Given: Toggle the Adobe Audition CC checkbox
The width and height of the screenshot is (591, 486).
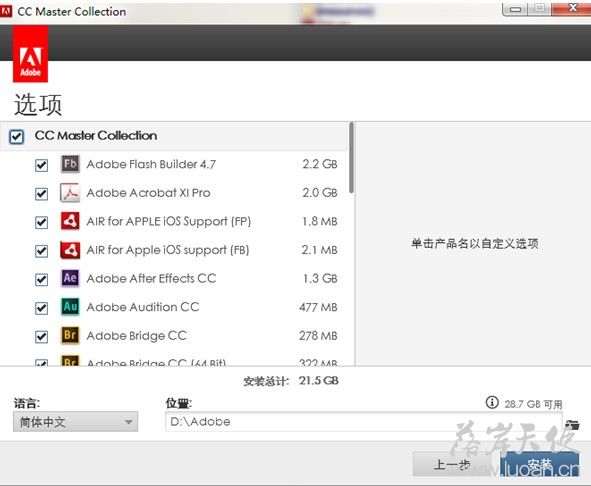Looking at the screenshot, I should pyautogui.click(x=41, y=308).
